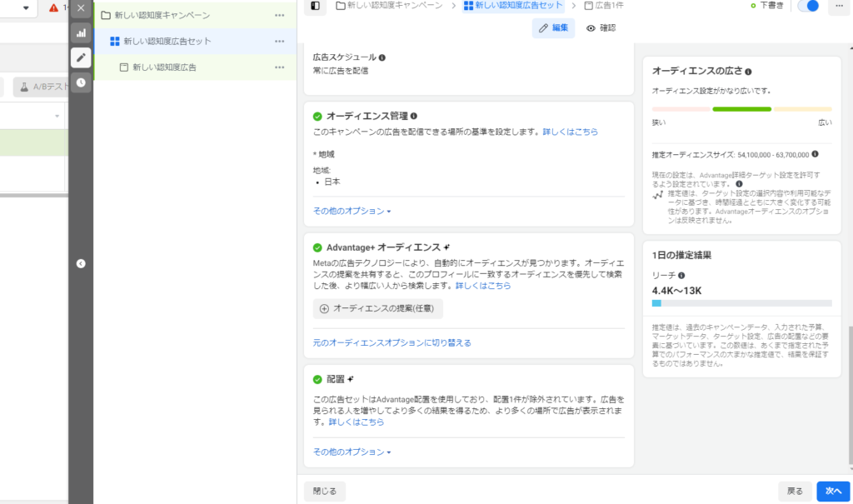Select 新しい認知度広告 in campaign tree

pyautogui.click(x=164, y=67)
